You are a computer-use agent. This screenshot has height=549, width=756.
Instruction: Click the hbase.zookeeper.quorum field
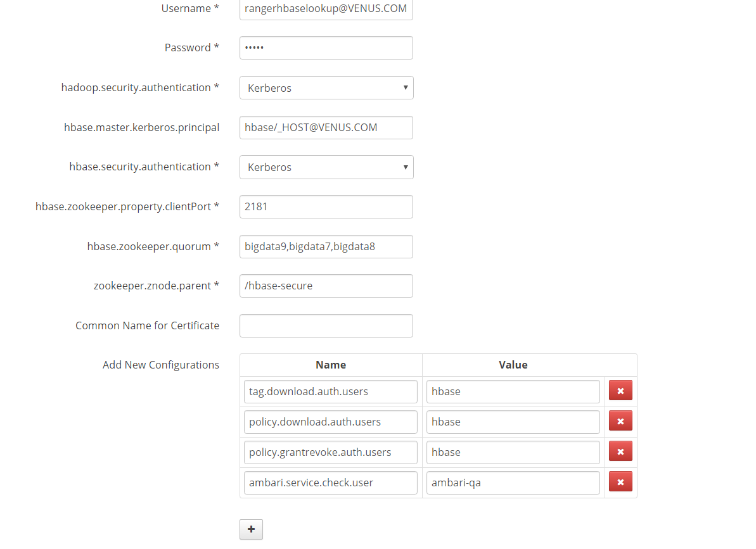(326, 246)
